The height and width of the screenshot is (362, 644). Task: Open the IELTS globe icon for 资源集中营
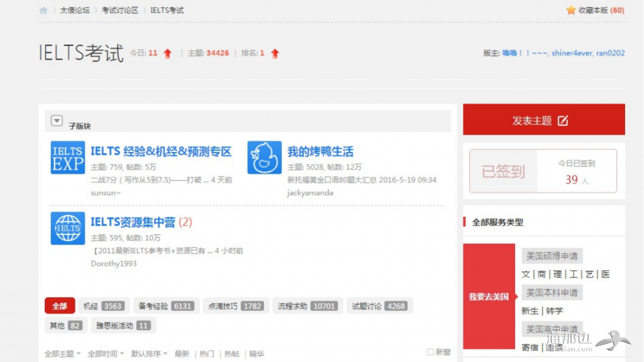[x=68, y=228]
